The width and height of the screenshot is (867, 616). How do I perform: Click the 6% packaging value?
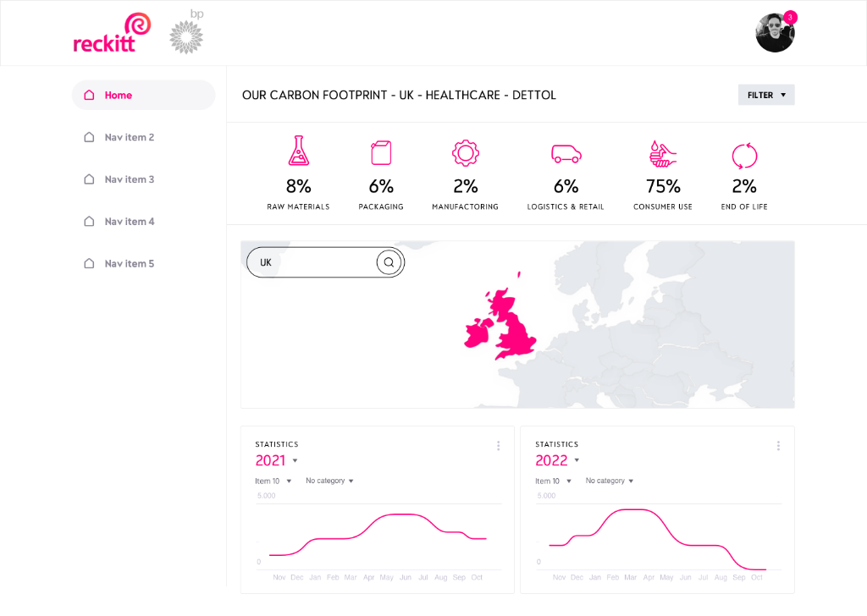(381, 186)
